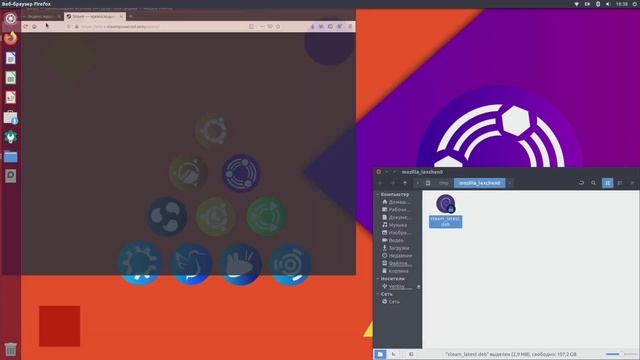The width and height of the screenshot is (640, 360).
Task: Open the Trash in the dock
Action: click(x=11, y=349)
